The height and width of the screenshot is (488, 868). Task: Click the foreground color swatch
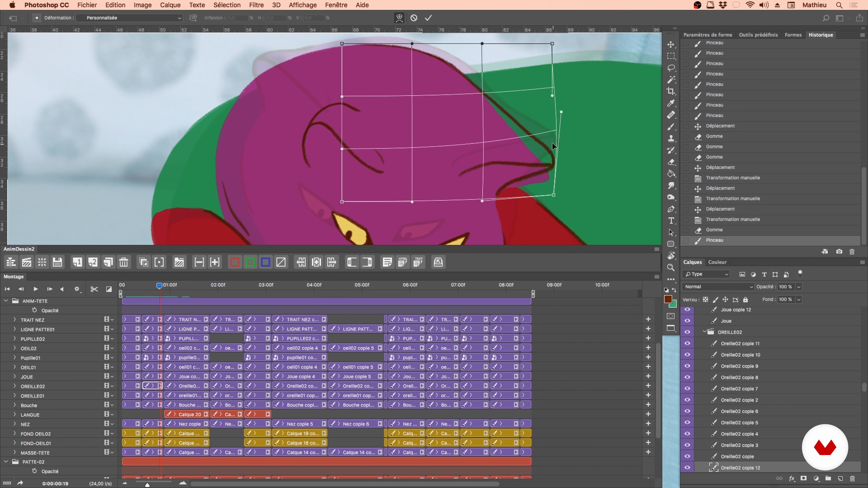point(668,299)
